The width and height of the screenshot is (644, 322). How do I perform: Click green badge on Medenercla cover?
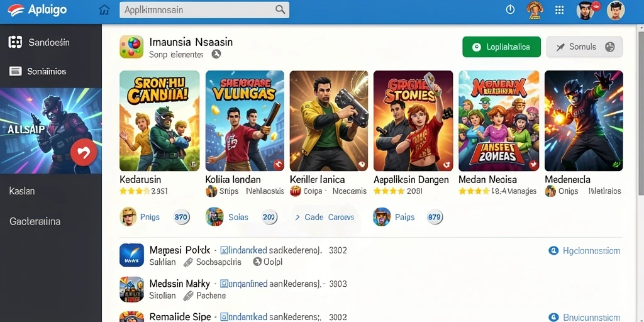[616, 165]
